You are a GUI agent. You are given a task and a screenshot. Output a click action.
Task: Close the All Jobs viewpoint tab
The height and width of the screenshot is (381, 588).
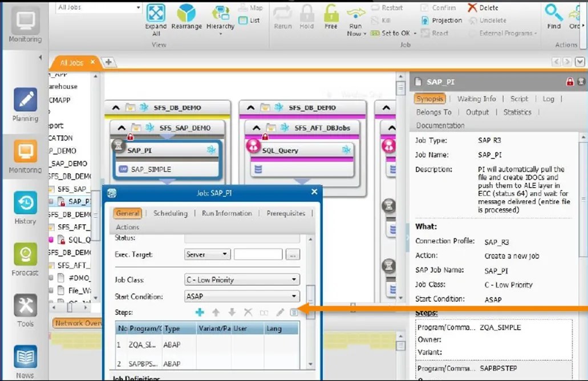tap(92, 62)
